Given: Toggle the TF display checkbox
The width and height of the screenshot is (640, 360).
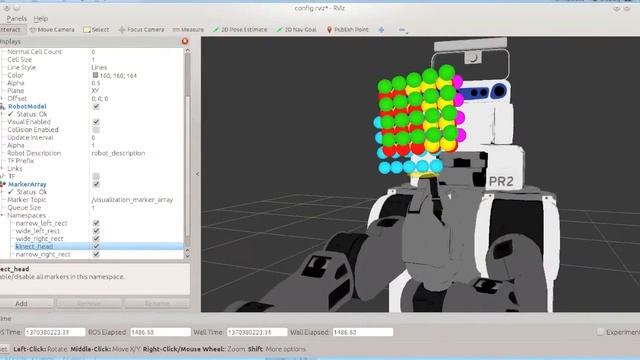Looking at the screenshot, I should click(96, 176).
